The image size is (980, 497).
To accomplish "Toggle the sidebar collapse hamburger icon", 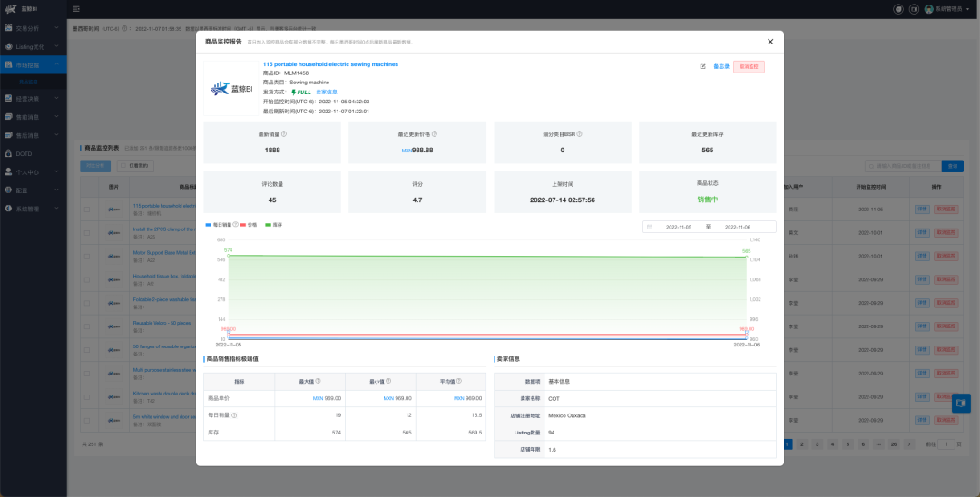I will coord(76,9).
